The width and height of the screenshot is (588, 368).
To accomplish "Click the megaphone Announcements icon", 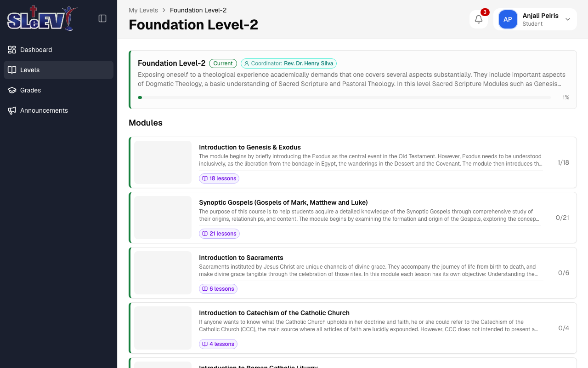I will [12, 110].
